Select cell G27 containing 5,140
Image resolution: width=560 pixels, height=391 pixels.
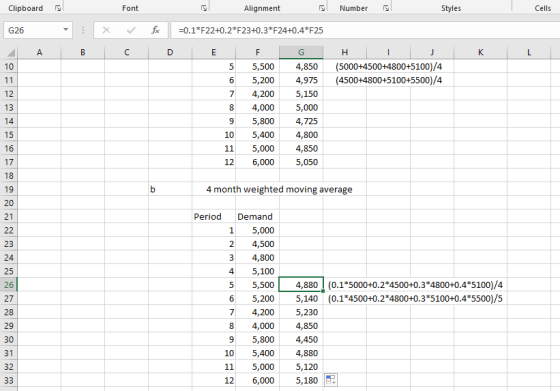click(301, 299)
